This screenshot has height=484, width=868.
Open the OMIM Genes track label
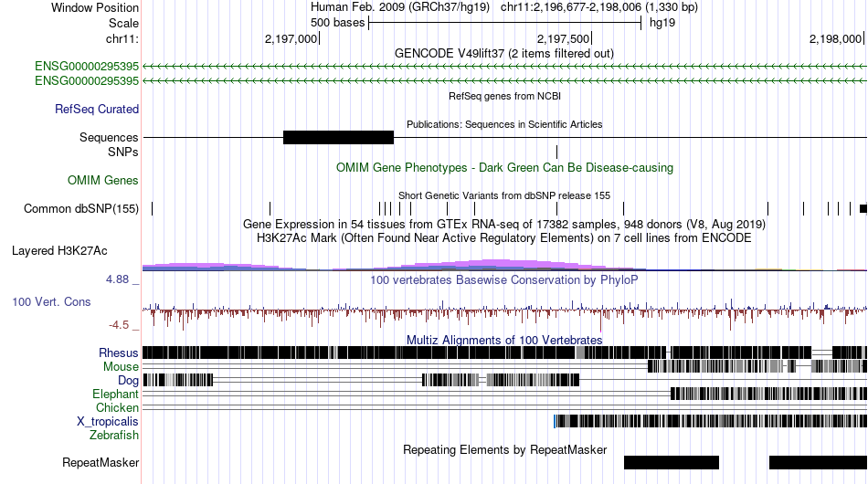click(102, 180)
